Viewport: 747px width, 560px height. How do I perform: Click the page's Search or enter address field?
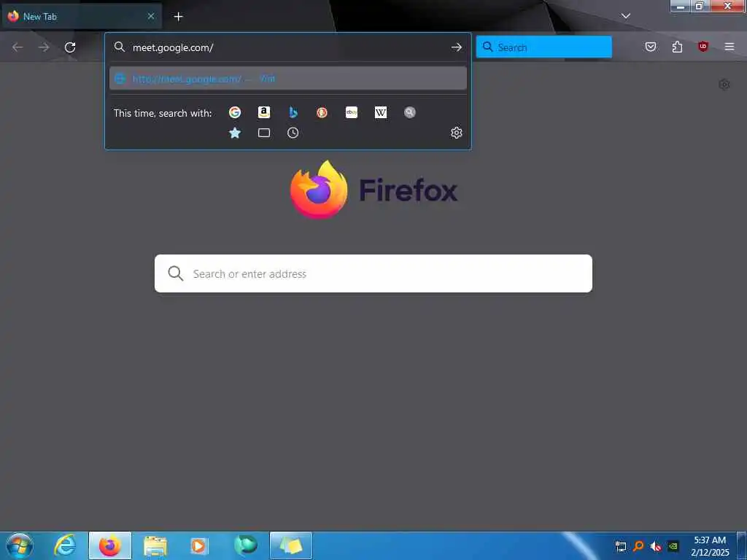click(373, 273)
